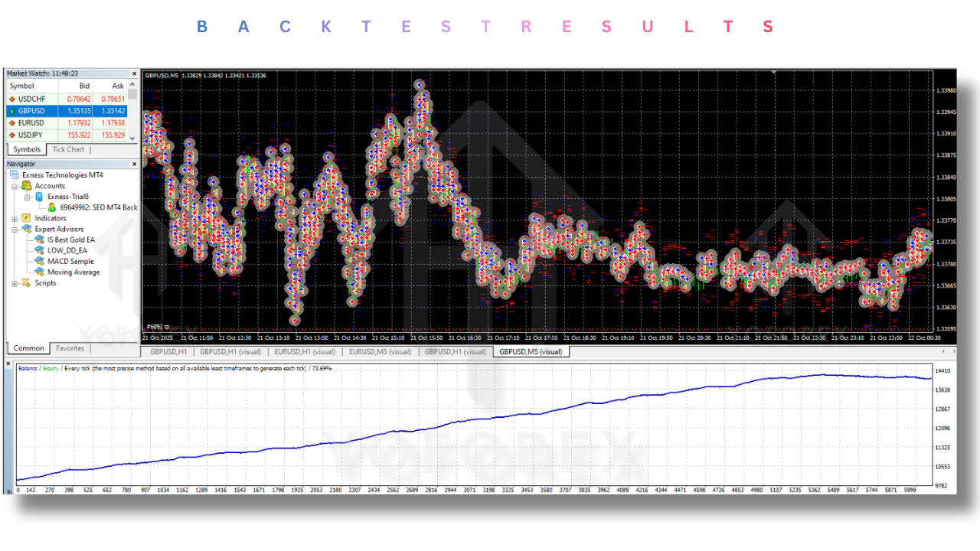Click the Scripts icon in Navigator
The image size is (980, 551).
tap(27, 283)
